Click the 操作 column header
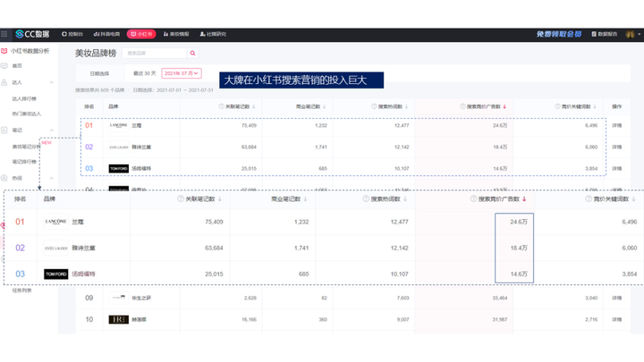Screen dimensions: 644x362 point(617,106)
